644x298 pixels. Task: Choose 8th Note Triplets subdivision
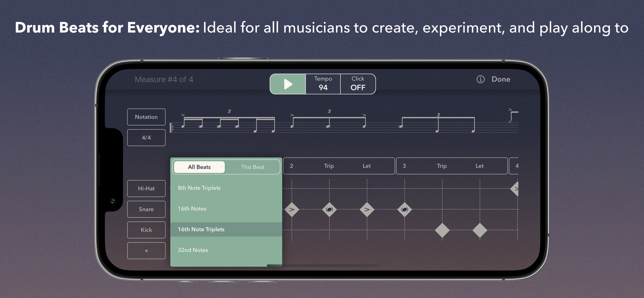click(x=226, y=188)
